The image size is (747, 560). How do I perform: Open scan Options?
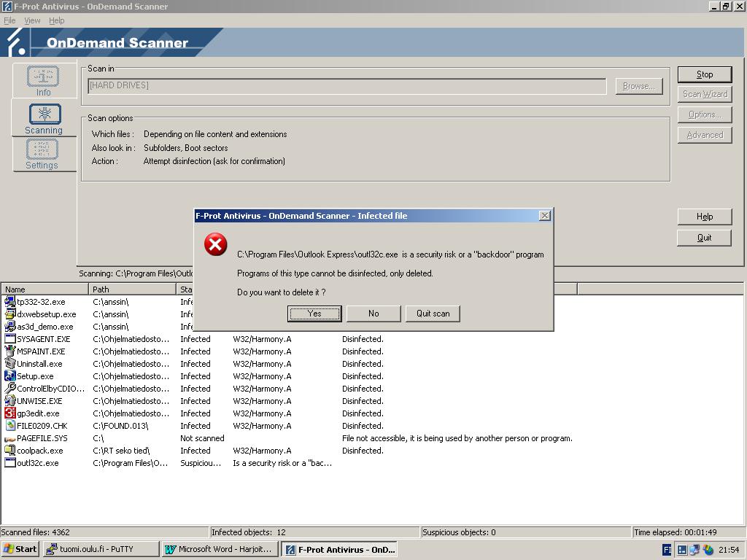click(705, 114)
